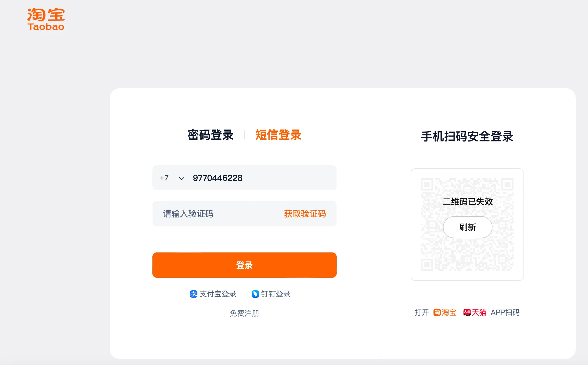Click 获取验证码 to request code

coord(305,214)
